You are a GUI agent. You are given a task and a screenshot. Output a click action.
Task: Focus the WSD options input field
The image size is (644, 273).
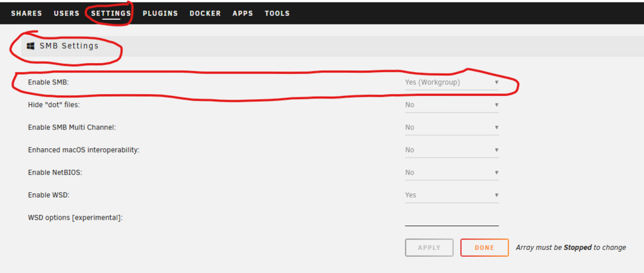[x=452, y=218]
